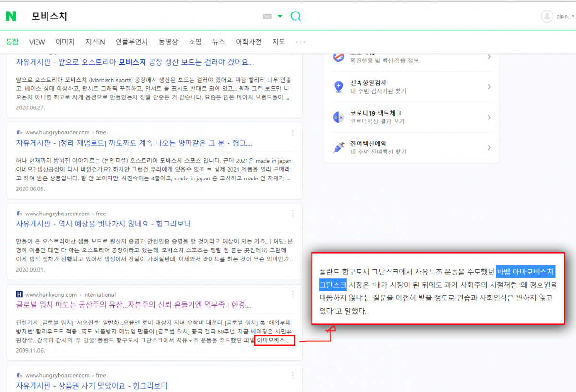576x392 pixels.
Task: Click favicon beside 역시 예상을 빗나가지 result
Action: pos(19,214)
